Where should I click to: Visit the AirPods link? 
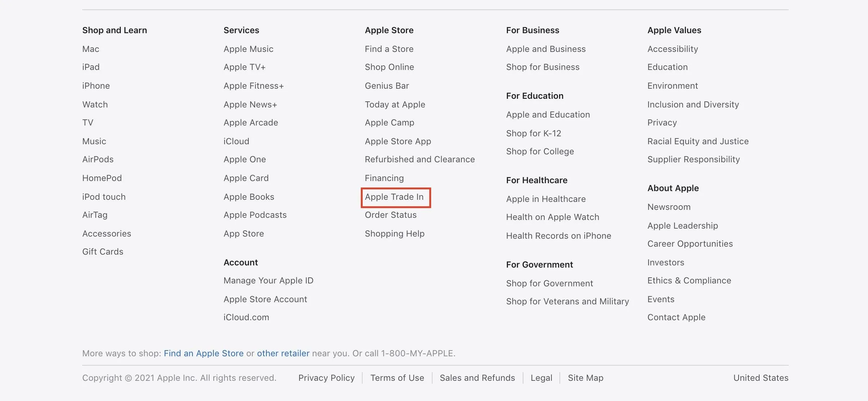tap(98, 159)
